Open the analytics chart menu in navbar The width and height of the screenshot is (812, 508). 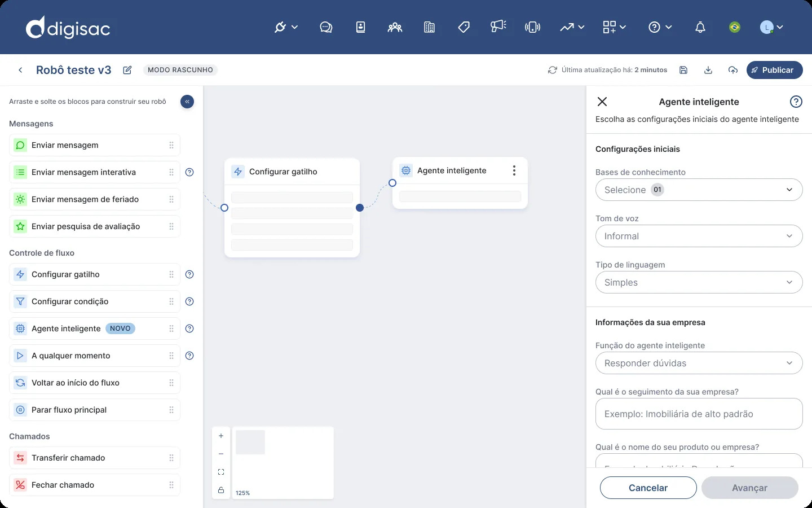click(x=572, y=27)
